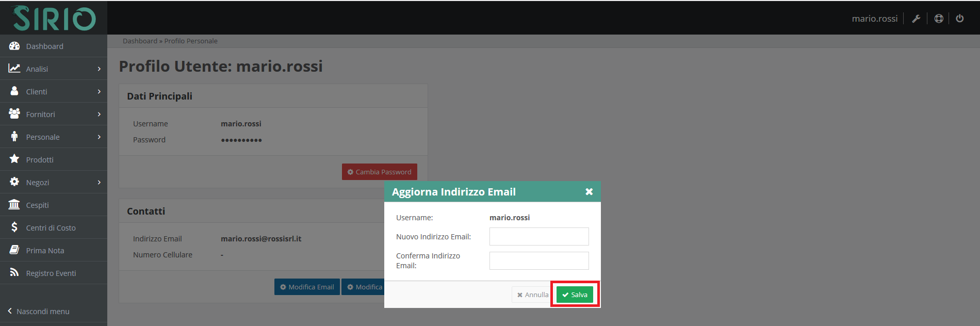Click the Centri di Costo dollar icon

point(14,227)
